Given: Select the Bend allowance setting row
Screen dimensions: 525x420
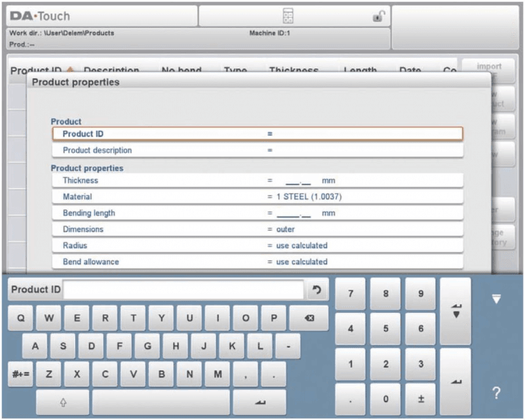Looking at the screenshot, I should point(258,262).
